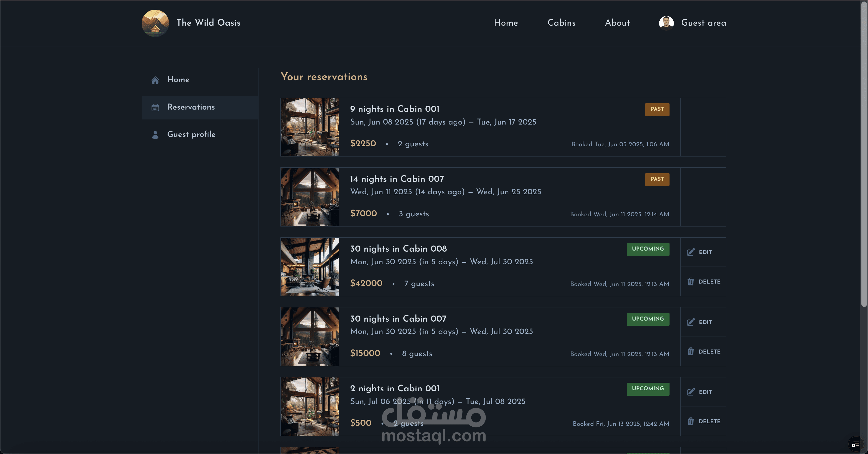Go to Home in top navigation

click(x=506, y=23)
